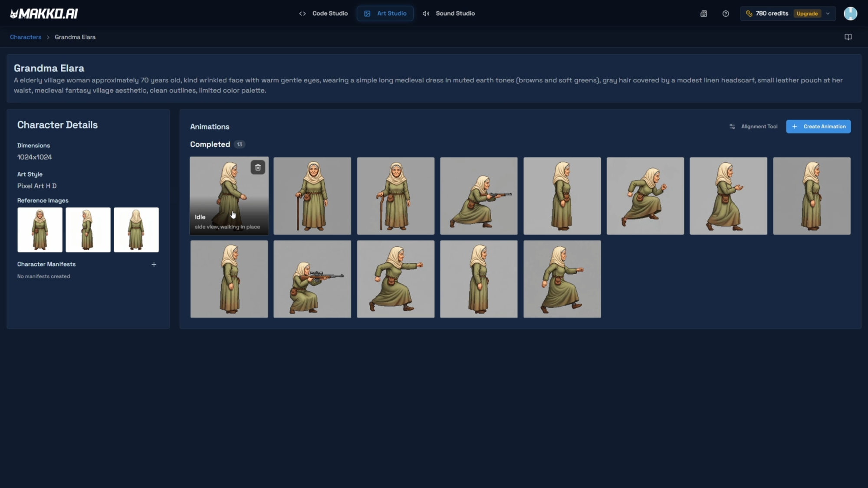Open the Alignment Tool
The image size is (868, 488).
[x=753, y=127]
